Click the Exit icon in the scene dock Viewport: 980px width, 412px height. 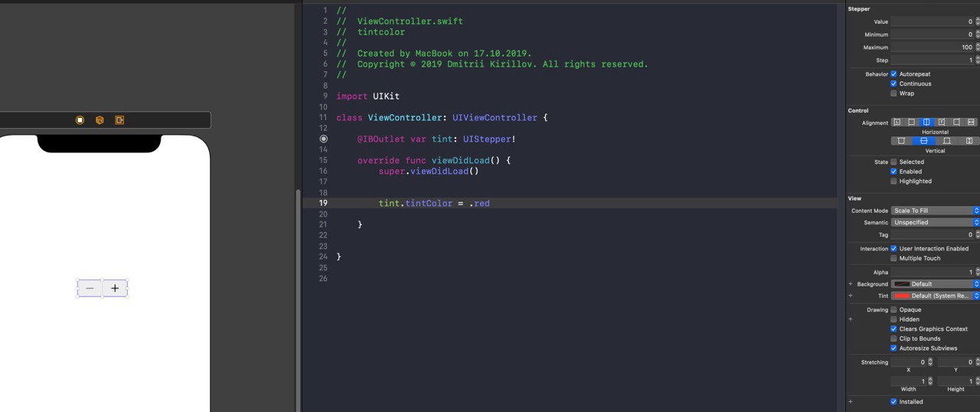[x=119, y=120]
